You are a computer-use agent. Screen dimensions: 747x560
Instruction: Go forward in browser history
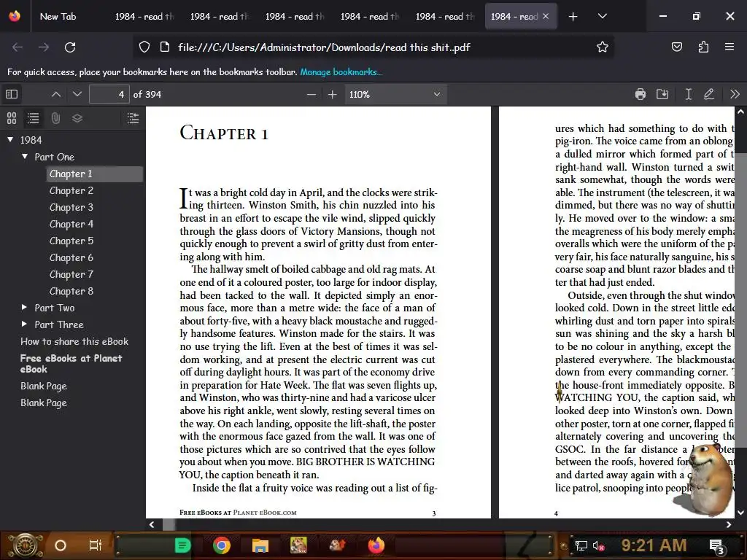tap(43, 47)
